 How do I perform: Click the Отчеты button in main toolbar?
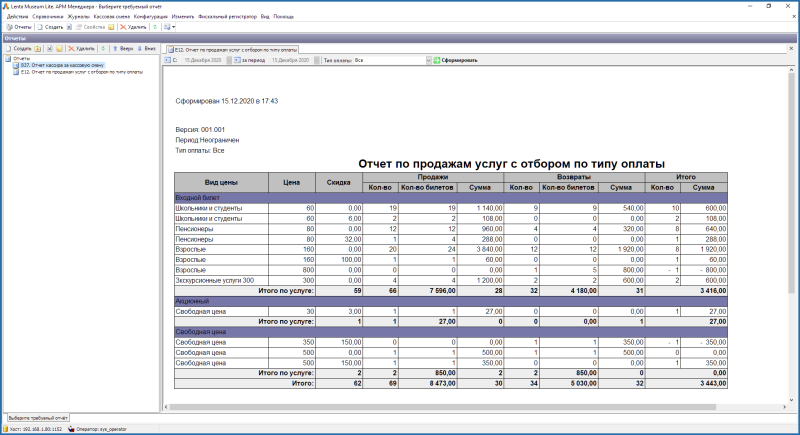(18, 27)
